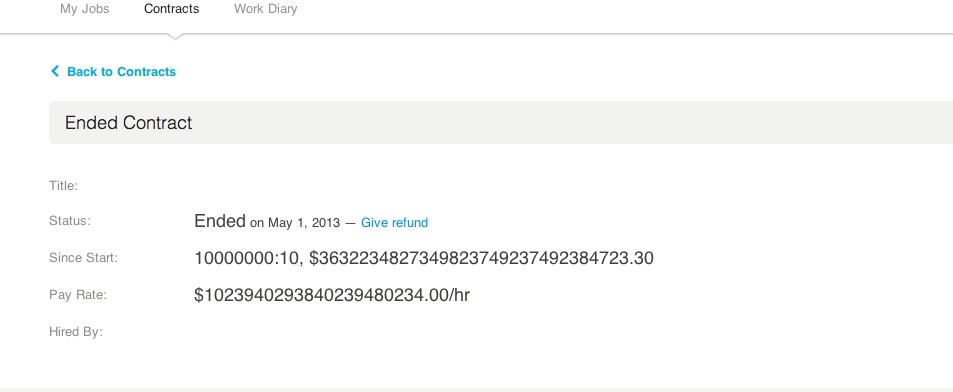Click the Ended status text
The width and height of the screenshot is (953, 392).
click(220, 221)
